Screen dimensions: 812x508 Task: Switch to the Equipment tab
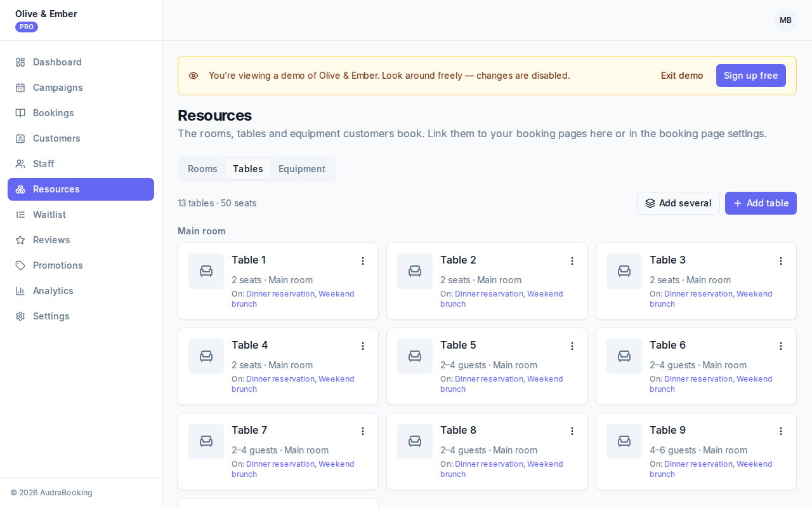(302, 169)
